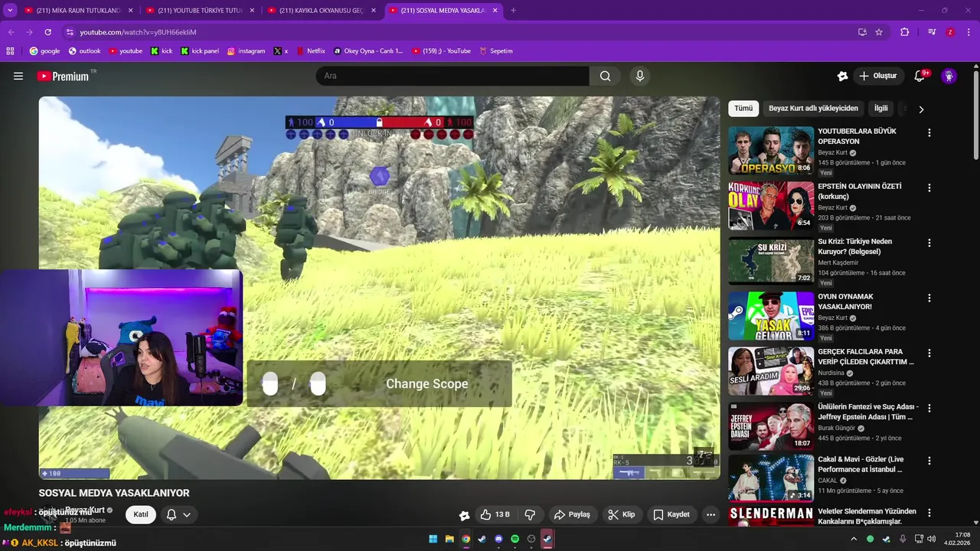Bookmark this page with star icon
This screenshot has width=980, height=551.
point(879,32)
